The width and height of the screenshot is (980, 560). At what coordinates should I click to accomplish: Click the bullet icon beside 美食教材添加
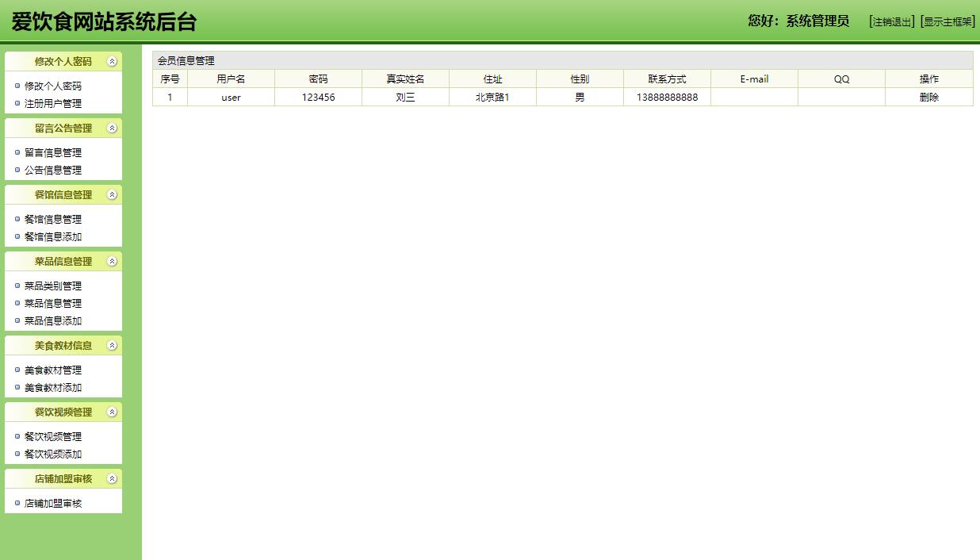pos(17,387)
